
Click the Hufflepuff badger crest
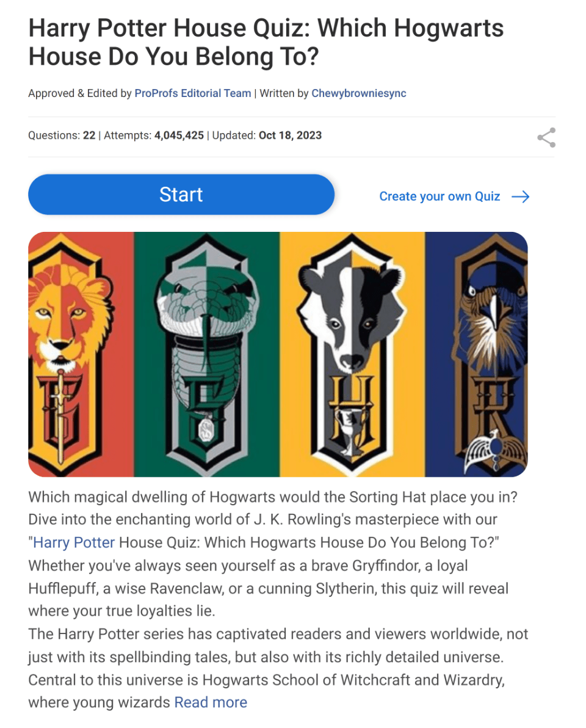(352, 355)
